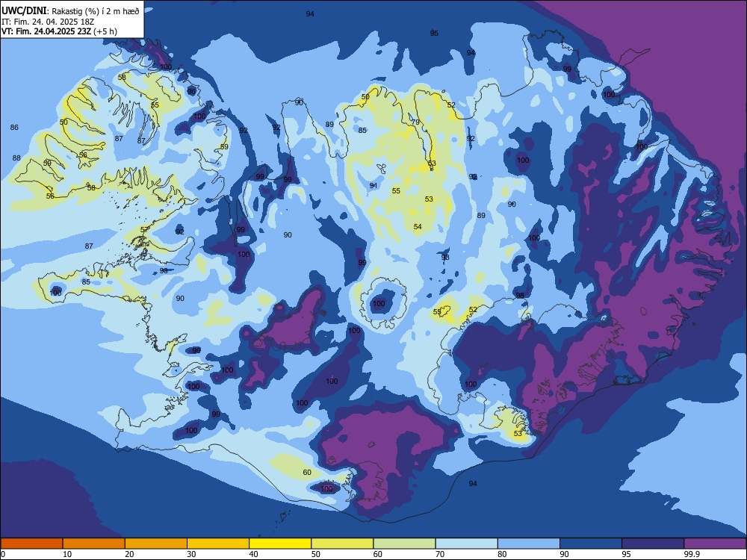Click the map humidity value '57'
The height and width of the screenshot is (560, 747).
pos(144,230)
